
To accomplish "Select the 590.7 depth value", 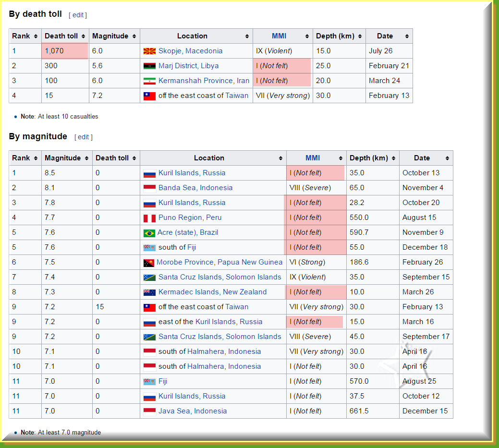I will pyautogui.click(x=359, y=232).
